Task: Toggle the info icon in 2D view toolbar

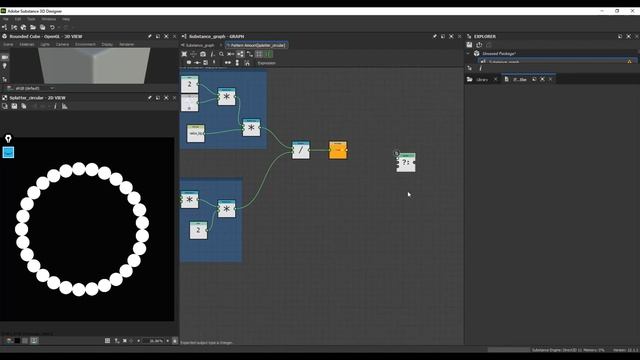Action: click(55, 106)
